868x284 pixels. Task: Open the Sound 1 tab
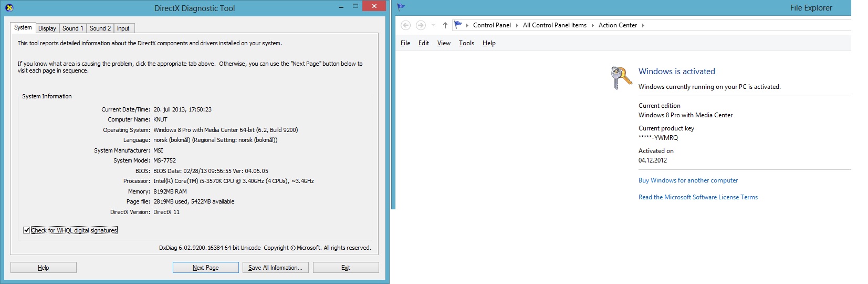tap(73, 28)
